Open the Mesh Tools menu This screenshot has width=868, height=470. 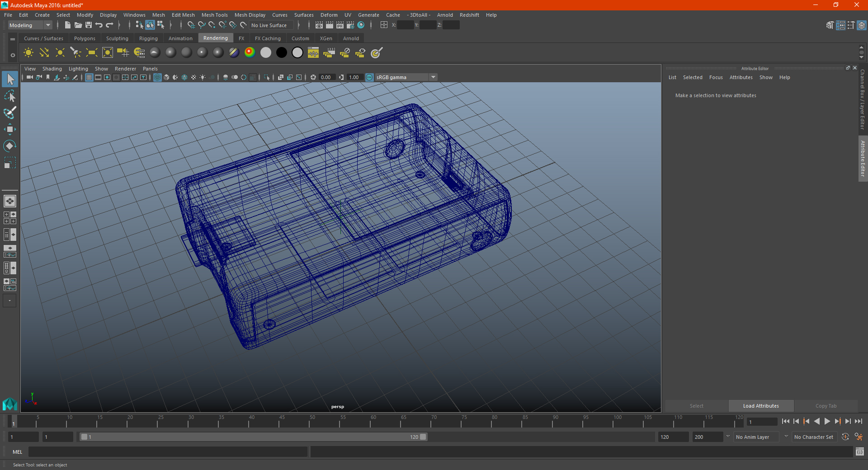click(x=214, y=15)
